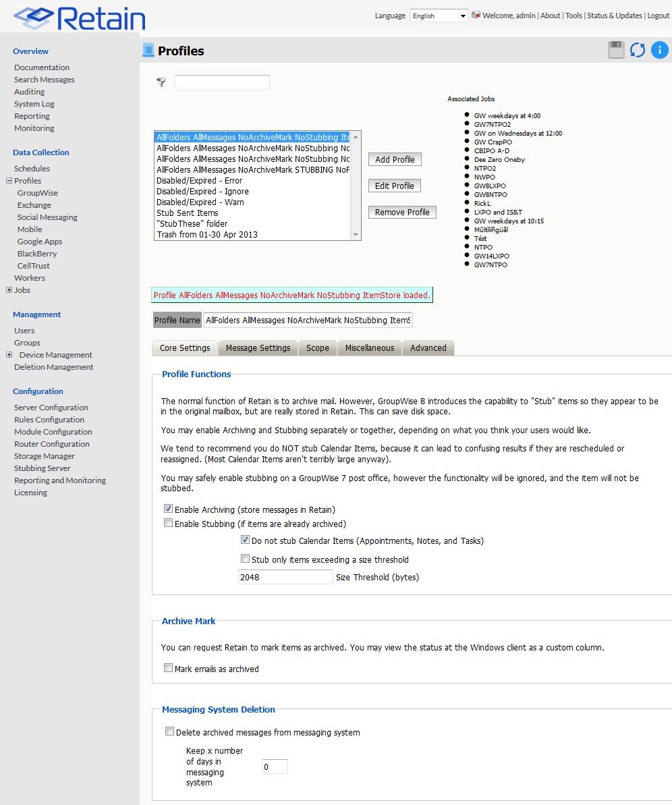The height and width of the screenshot is (805, 672).
Task: Open the Tools link
Action: (574, 16)
